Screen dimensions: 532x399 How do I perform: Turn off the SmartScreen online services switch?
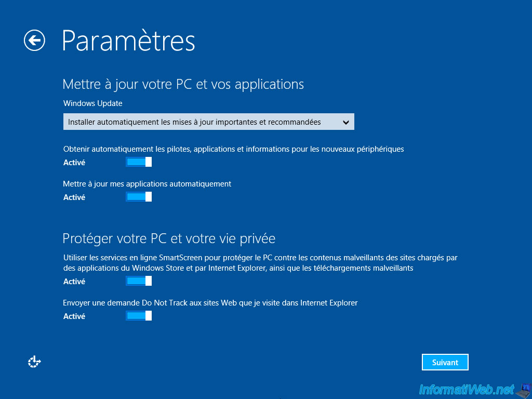pyautogui.click(x=138, y=281)
